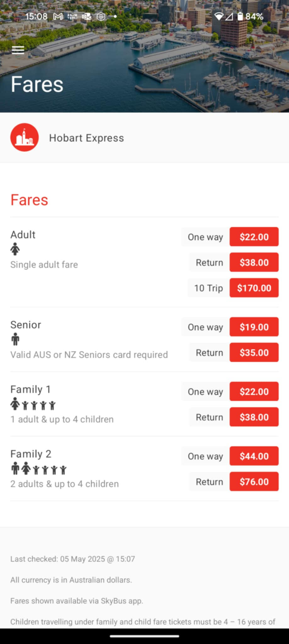Open the Hobart Express route selector row
The width and height of the screenshot is (289, 644).
(x=144, y=138)
